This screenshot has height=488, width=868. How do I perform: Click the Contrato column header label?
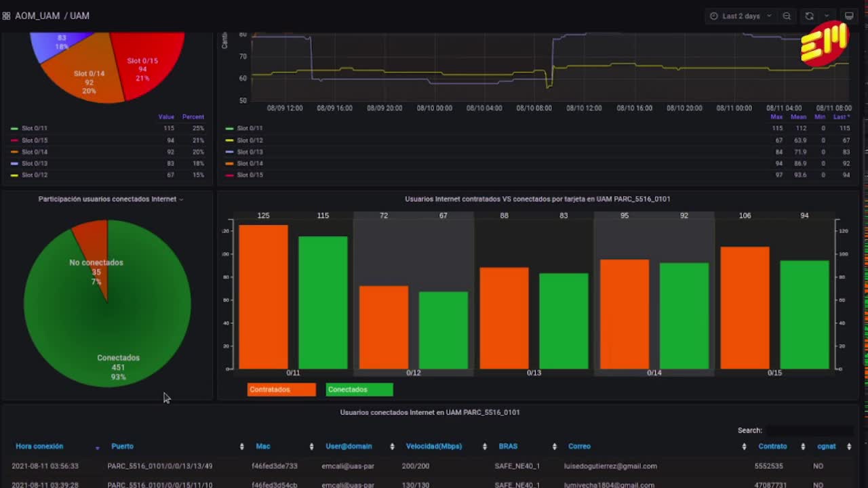(x=772, y=447)
